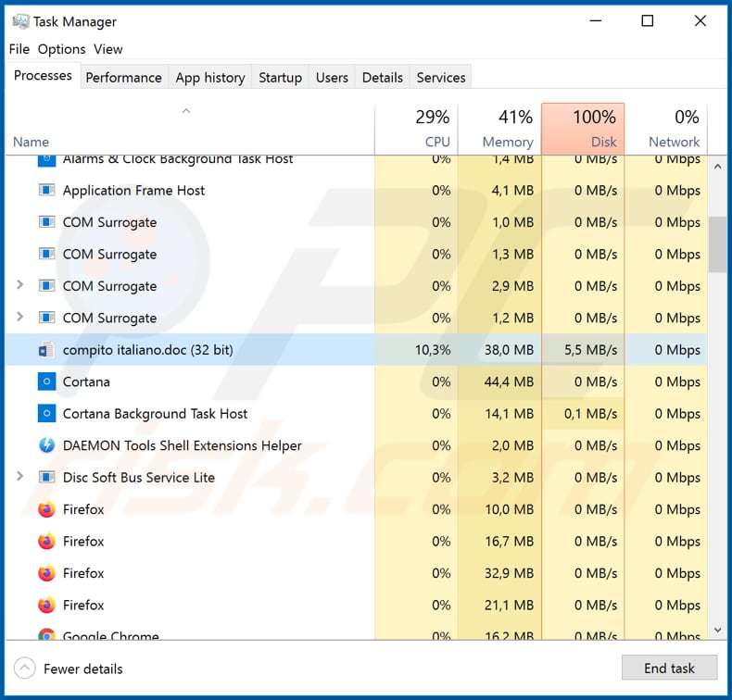
Task: Sort processes by the Disk column
Action: pyautogui.click(x=583, y=129)
